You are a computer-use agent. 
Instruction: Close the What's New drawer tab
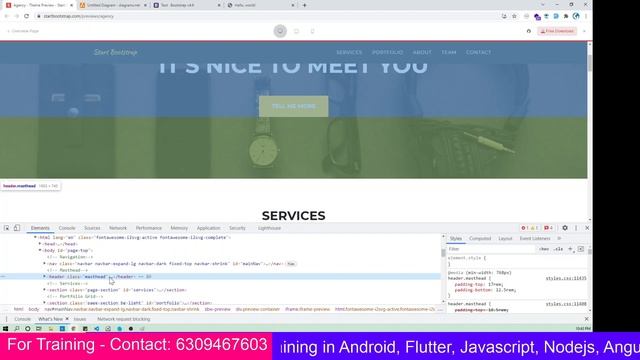(67, 319)
